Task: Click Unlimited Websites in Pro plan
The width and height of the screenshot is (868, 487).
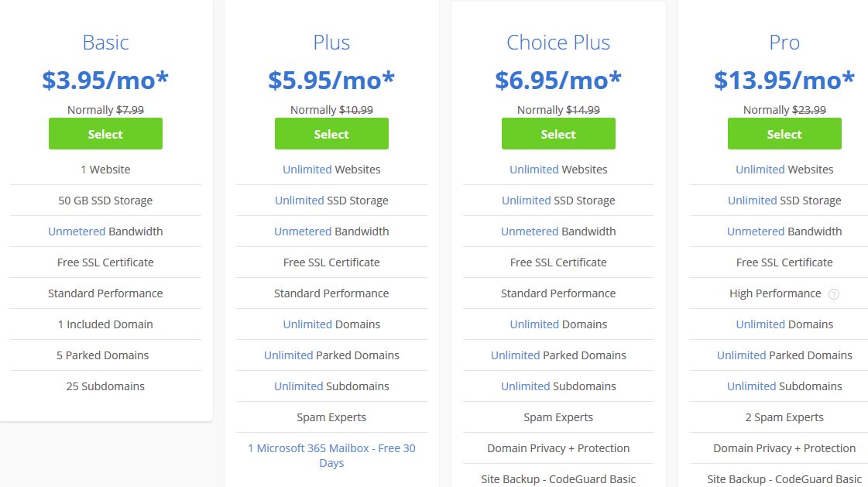Action: coord(784,170)
